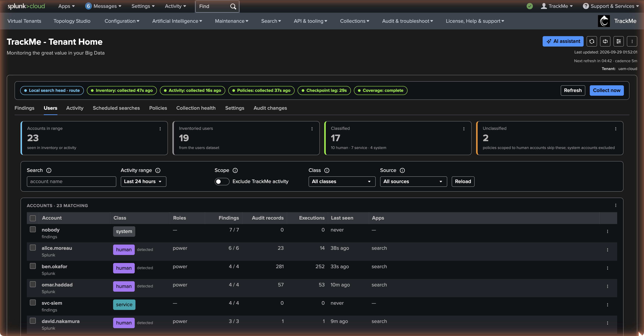
Task: Open row actions for alice.moreau
Action: coord(607,250)
